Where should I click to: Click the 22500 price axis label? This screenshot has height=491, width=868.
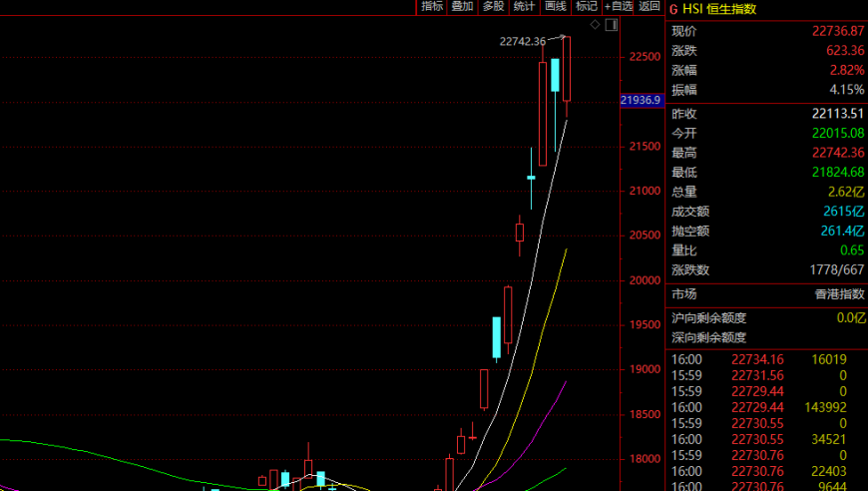(x=645, y=57)
